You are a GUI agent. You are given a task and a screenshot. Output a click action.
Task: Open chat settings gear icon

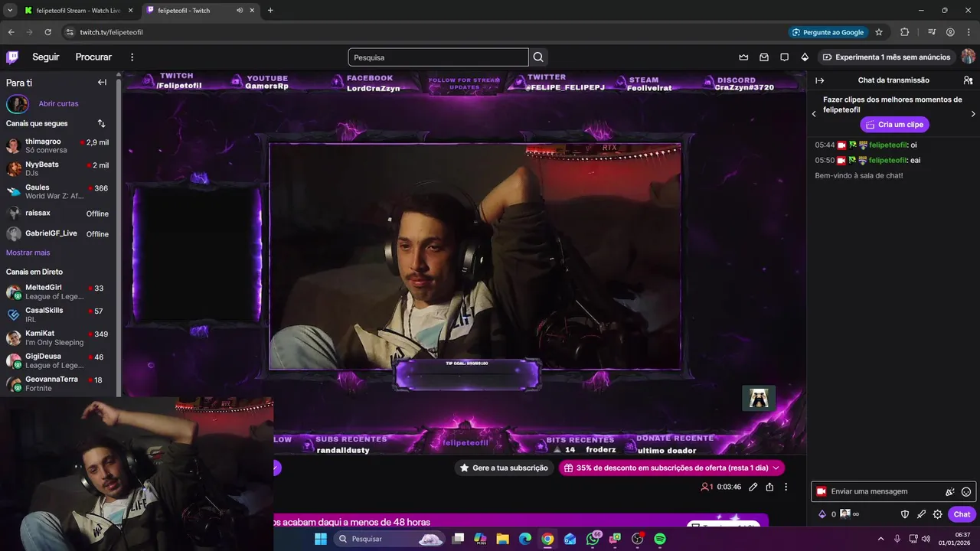(938, 514)
